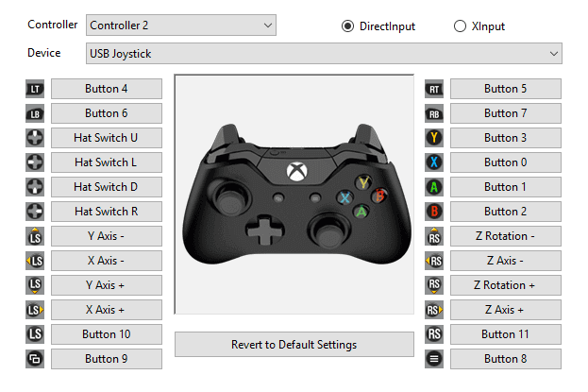
Task: Click the Z Axis + mapping
Action: 506,310
